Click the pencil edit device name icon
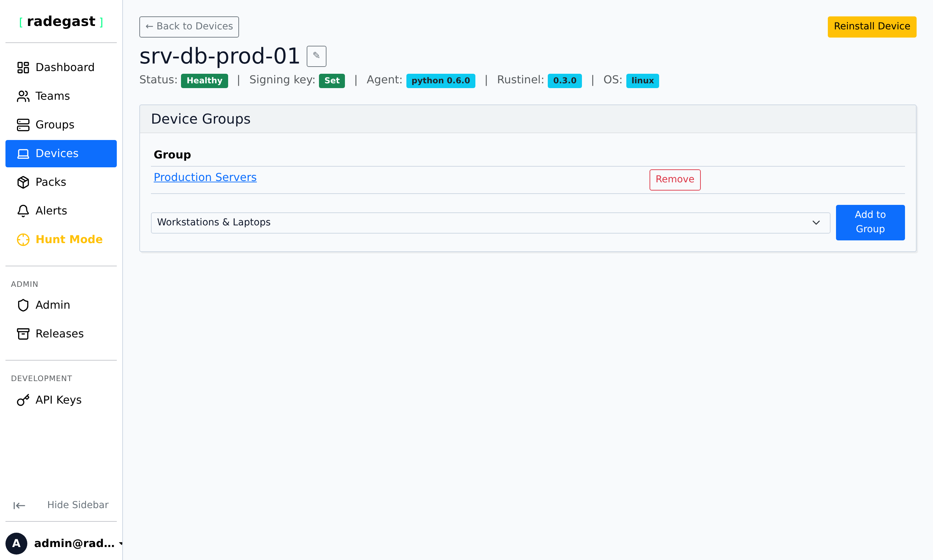Image resolution: width=933 pixels, height=560 pixels. [x=316, y=56]
